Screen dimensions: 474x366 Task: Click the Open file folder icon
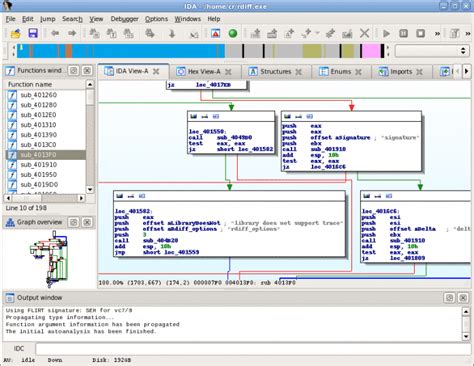coord(15,33)
